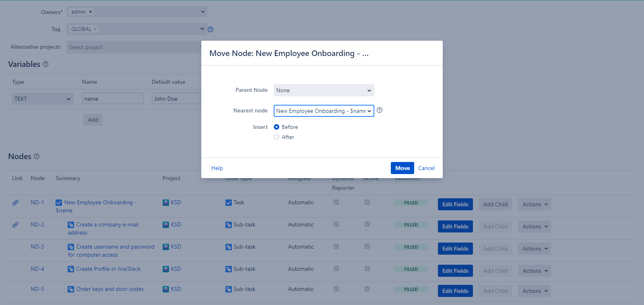
Task: Open the ND-3 node link
Action: pos(37,247)
